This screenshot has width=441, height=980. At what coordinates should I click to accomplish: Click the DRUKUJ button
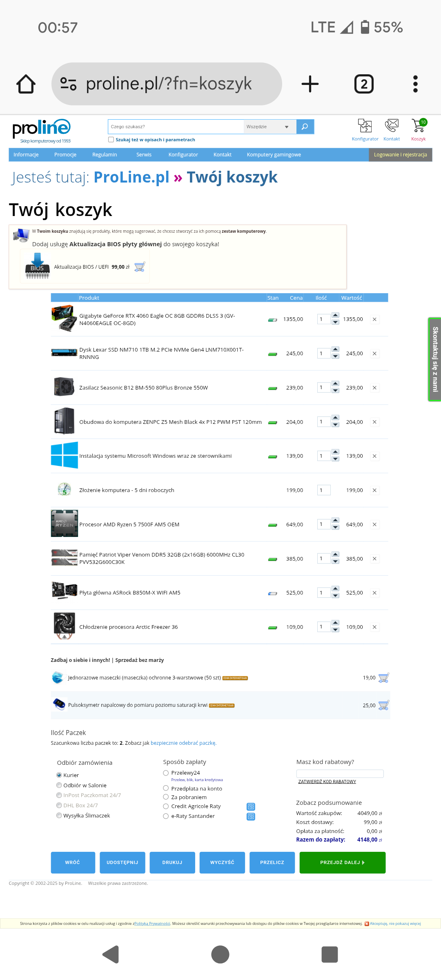(x=172, y=862)
